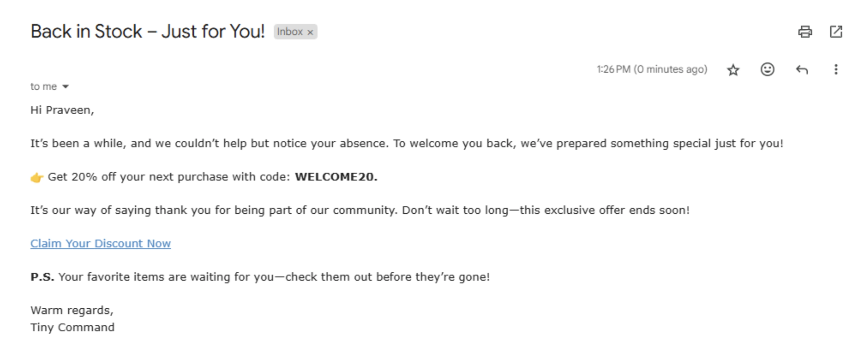Screen dimensions: 868x357
Task: React with a smiley emoji
Action: pyautogui.click(x=768, y=69)
